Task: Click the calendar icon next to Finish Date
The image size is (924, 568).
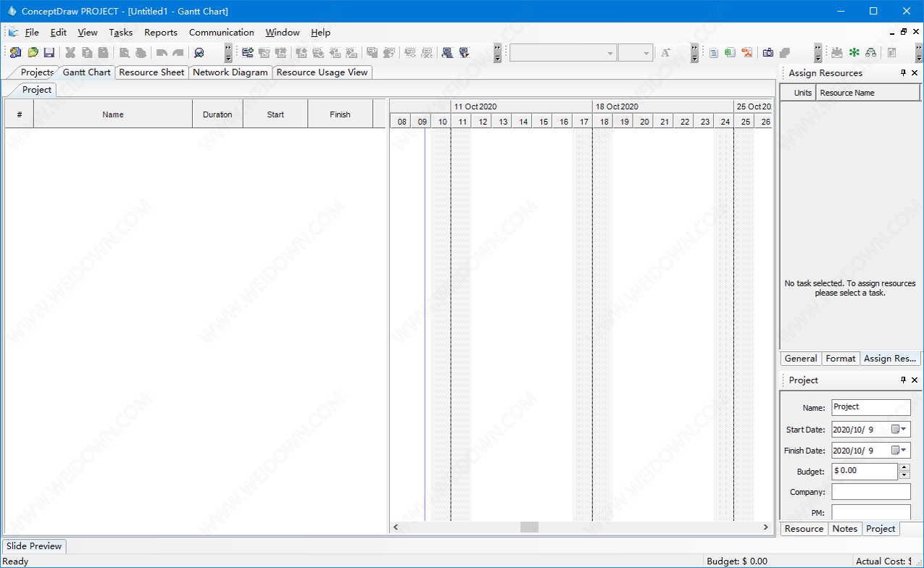Action: tap(895, 451)
